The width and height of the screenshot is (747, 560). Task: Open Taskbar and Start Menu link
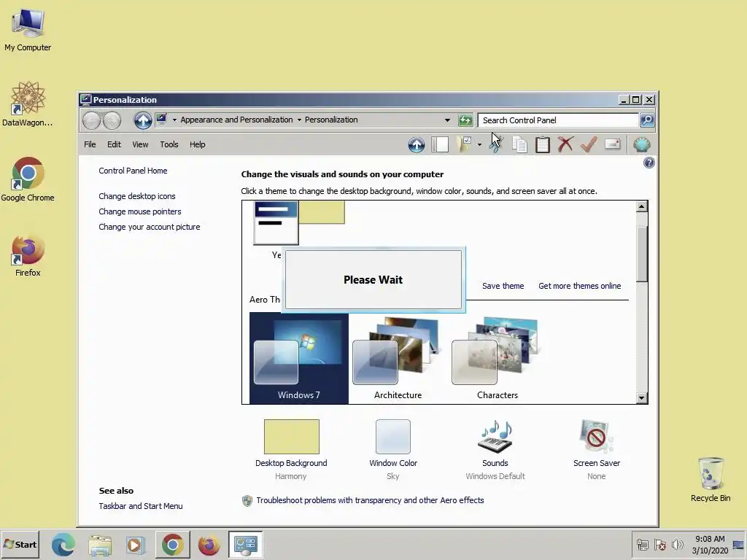tap(141, 506)
